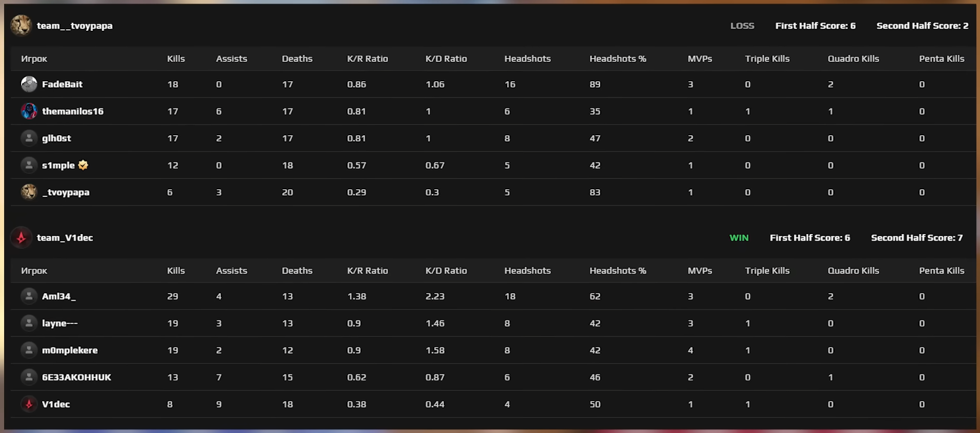980x433 pixels.
Task: Click _tvoypapa's headshot percentage 83
Action: (595, 192)
